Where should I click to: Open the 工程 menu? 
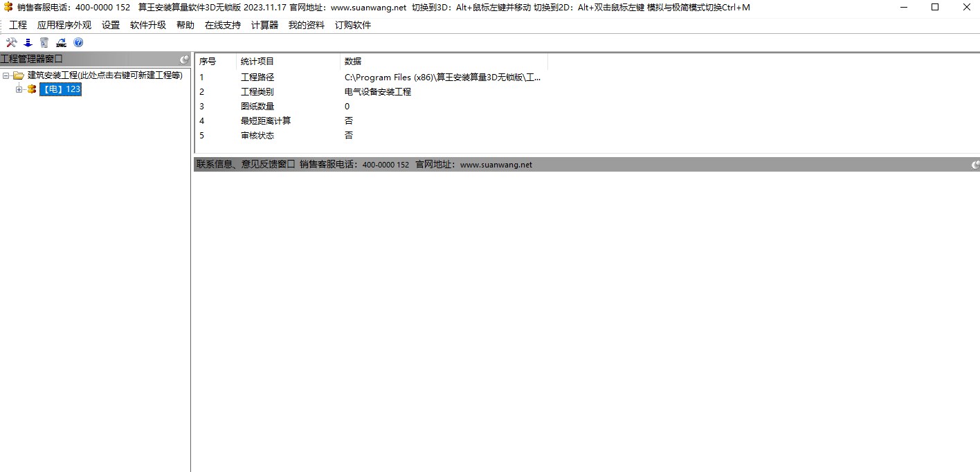(18, 24)
